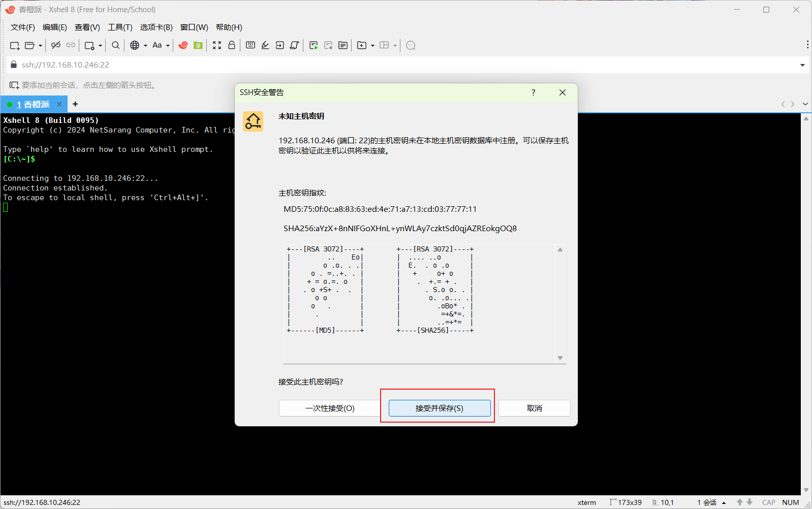Launch the red Xmanager swirl icon
Viewport: 812px width, 509px height.
[183, 45]
